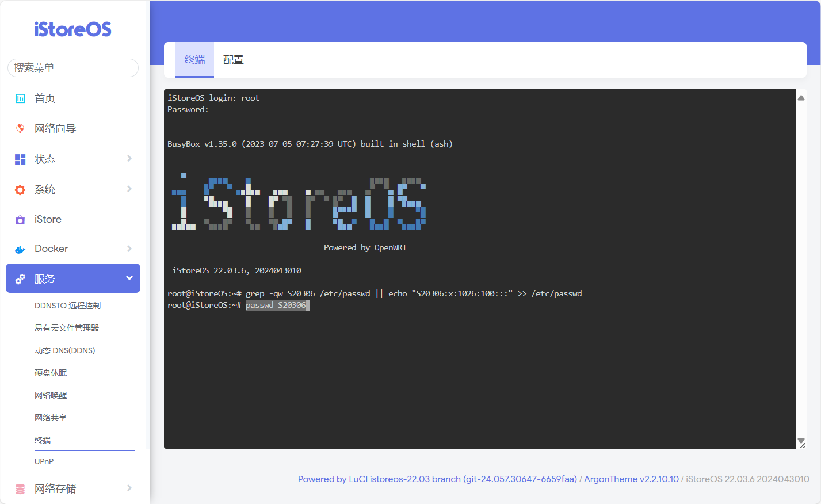The image size is (821, 504).
Task: Click the 网络存储 storage disk icon
Action: click(20, 489)
